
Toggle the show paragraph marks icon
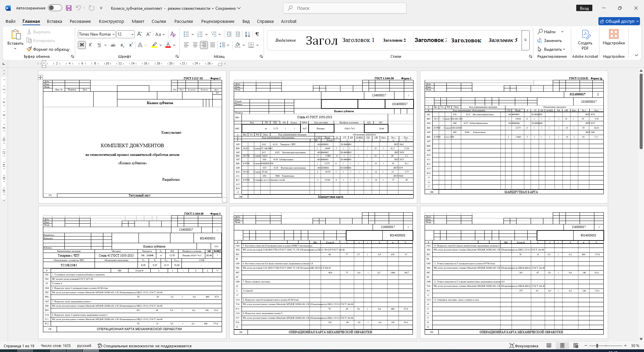[257, 34]
